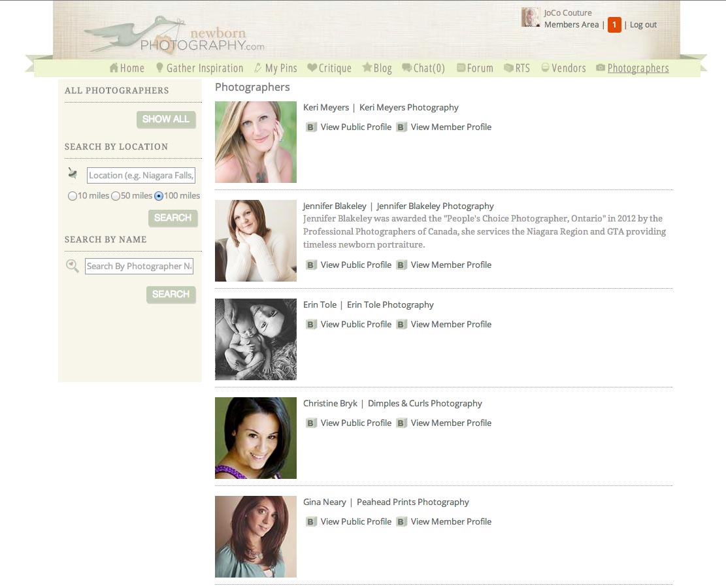Click the Log out link
This screenshot has height=588, width=726.
pyautogui.click(x=643, y=25)
